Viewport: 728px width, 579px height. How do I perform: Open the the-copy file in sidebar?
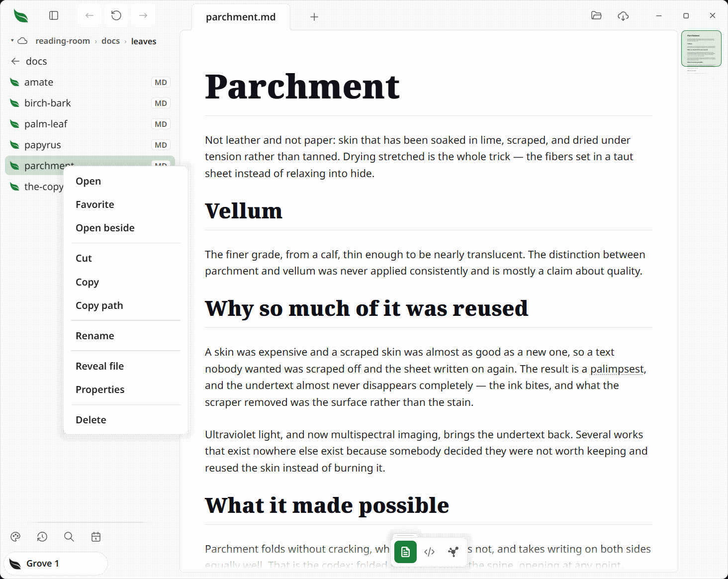35,187
